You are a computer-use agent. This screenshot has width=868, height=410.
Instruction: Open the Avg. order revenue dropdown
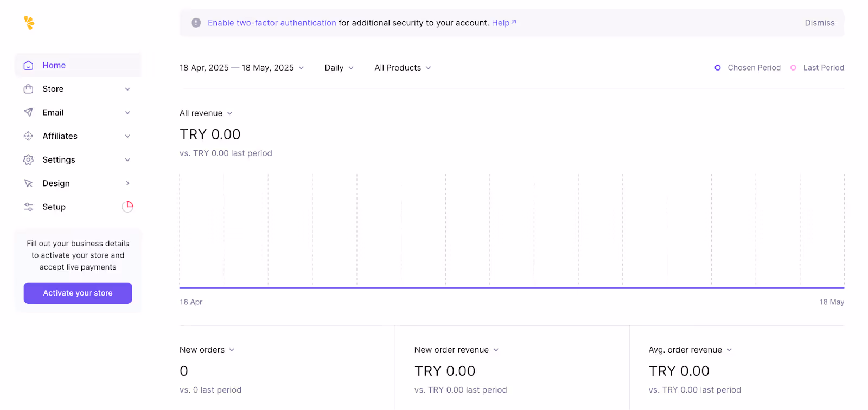tap(691, 350)
